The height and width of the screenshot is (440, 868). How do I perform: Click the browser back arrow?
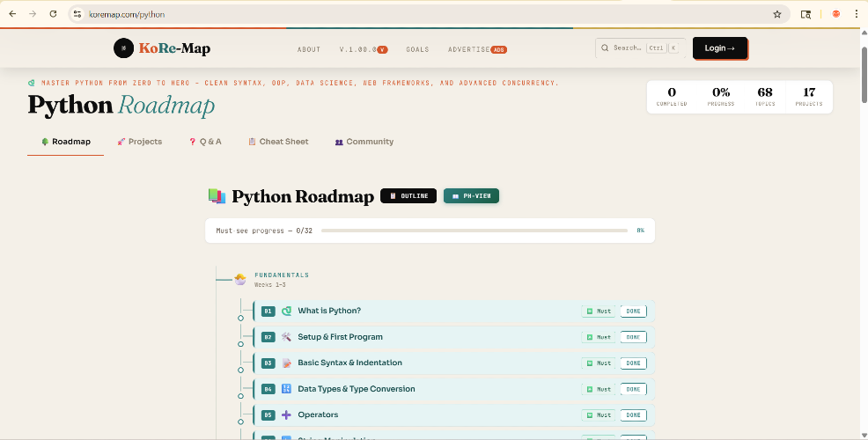point(12,14)
